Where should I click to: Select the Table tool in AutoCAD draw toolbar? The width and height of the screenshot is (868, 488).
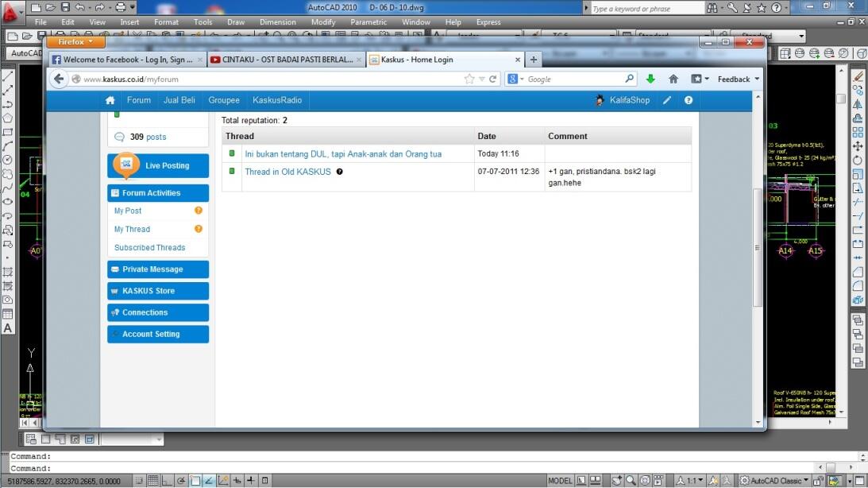point(8,313)
